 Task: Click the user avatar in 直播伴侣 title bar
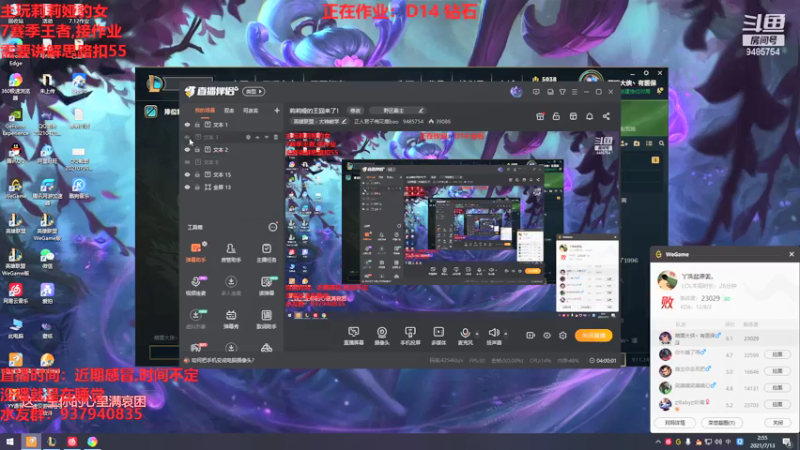pos(516,92)
